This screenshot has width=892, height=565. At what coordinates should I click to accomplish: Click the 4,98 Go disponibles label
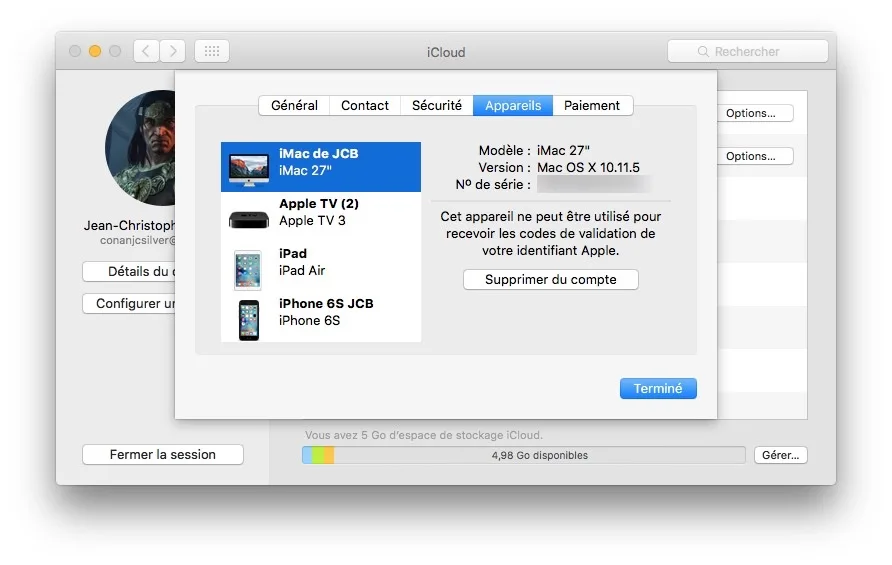pyautogui.click(x=540, y=455)
